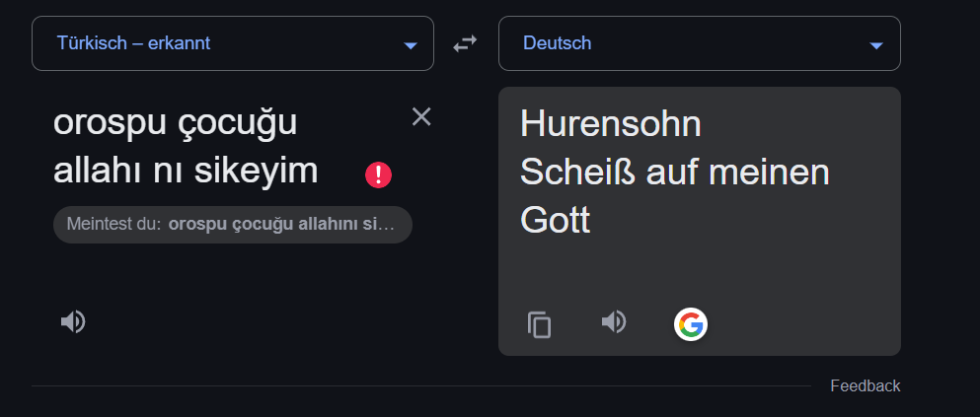Click the bold corrected text in suggestion
Image resolution: width=980 pixels, height=417 pixels.
(281, 224)
